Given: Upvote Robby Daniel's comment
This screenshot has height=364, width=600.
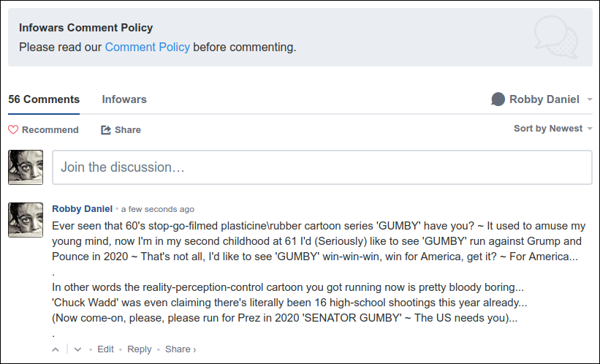Looking at the screenshot, I should [56, 349].
